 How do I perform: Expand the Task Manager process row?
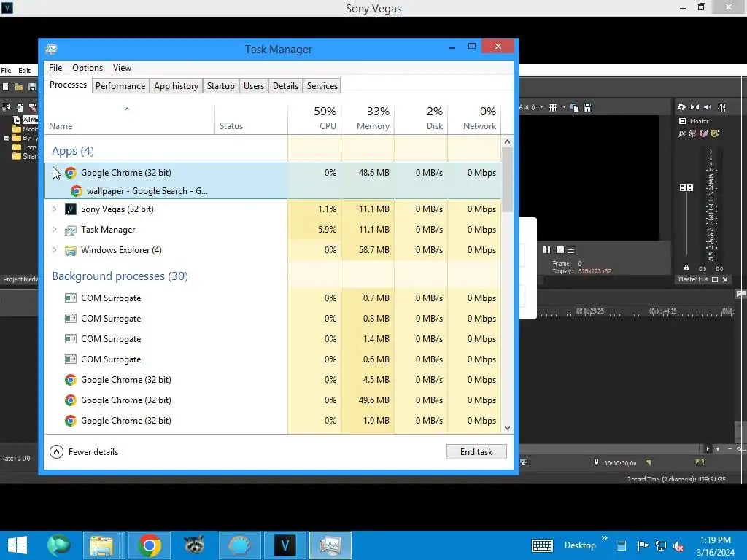[54, 230]
